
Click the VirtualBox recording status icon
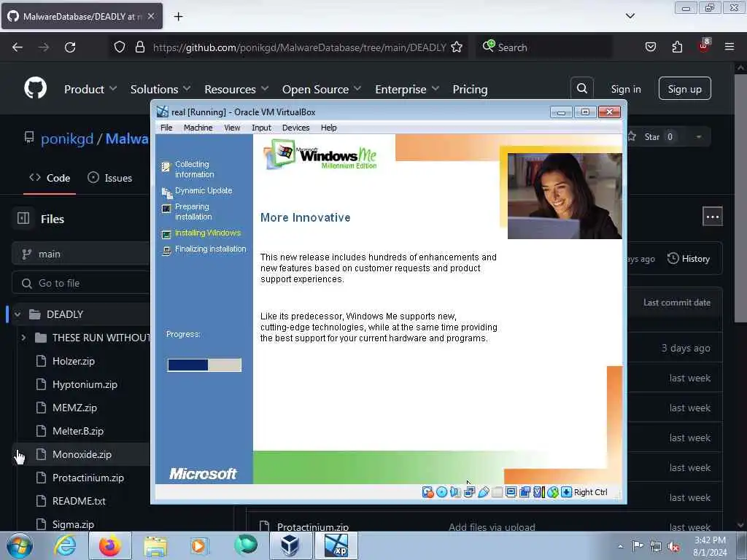click(525, 492)
